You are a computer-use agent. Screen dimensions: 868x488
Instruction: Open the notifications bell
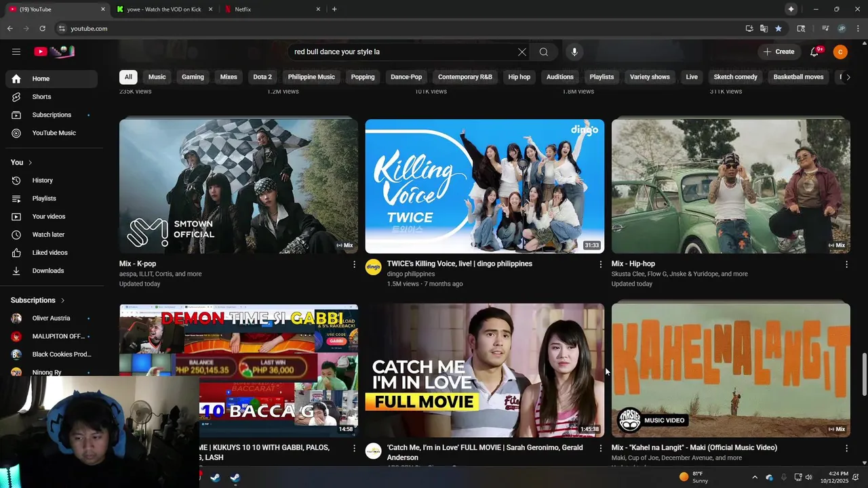(x=815, y=52)
